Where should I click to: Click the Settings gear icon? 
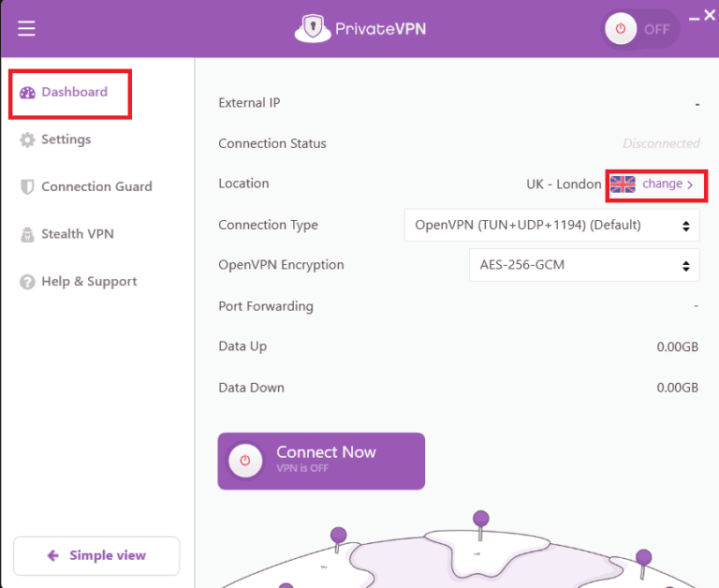point(27,140)
